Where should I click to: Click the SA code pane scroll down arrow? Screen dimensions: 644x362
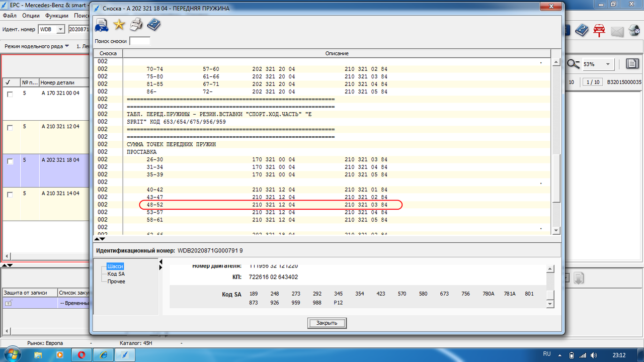tap(550, 304)
